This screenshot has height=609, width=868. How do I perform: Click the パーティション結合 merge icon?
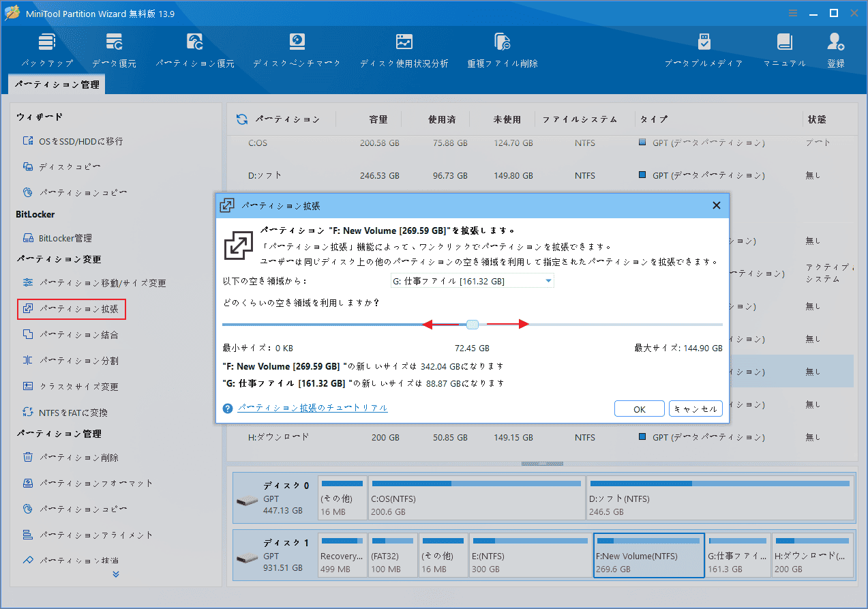click(28, 335)
